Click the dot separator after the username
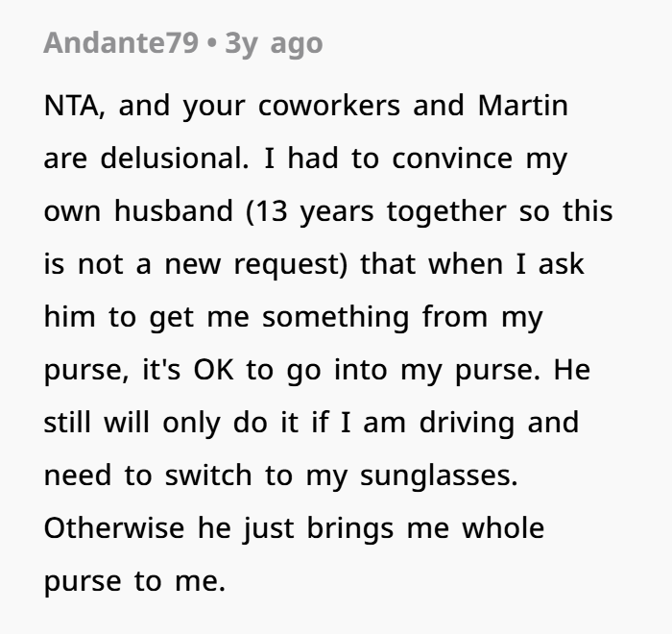 click(x=211, y=44)
